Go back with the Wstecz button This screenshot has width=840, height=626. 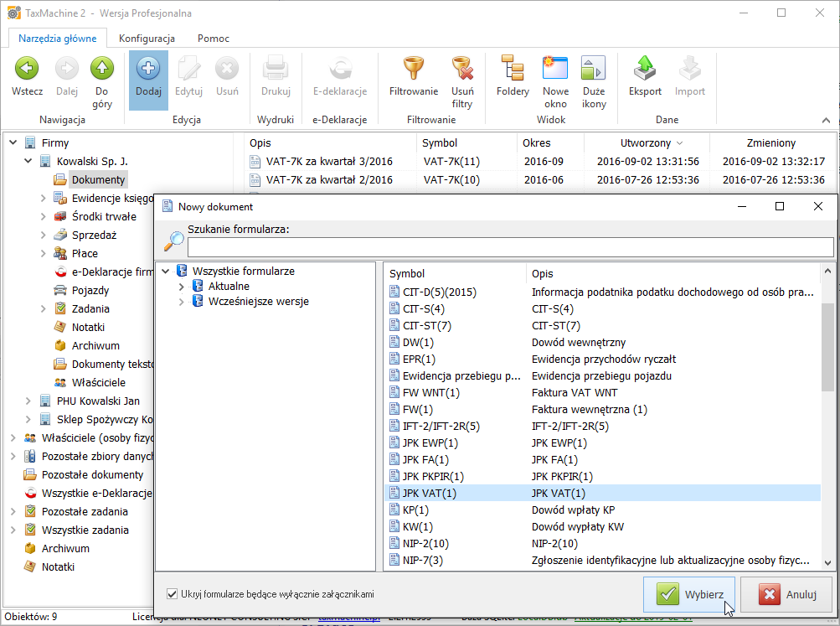point(27,76)
